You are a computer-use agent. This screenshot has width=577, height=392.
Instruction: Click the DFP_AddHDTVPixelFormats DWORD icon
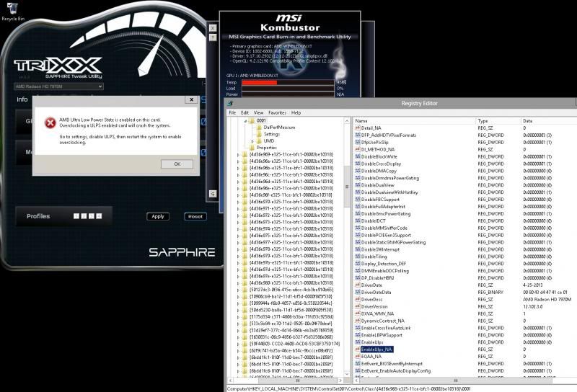pyautogui.click(x=357, y=135)
